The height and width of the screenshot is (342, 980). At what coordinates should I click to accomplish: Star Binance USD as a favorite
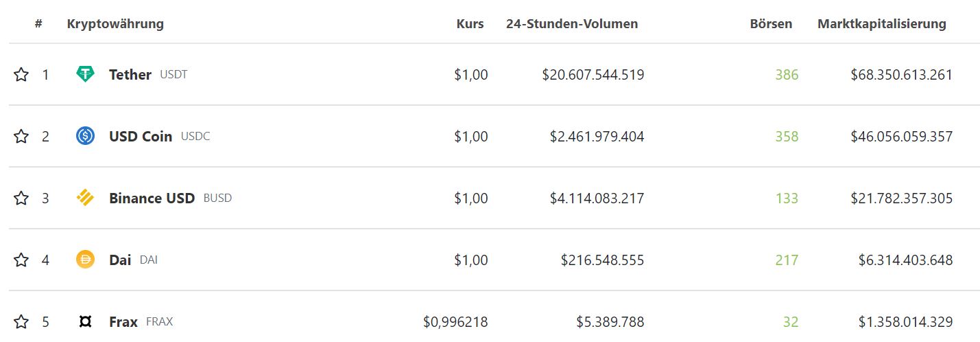(21, 198)
